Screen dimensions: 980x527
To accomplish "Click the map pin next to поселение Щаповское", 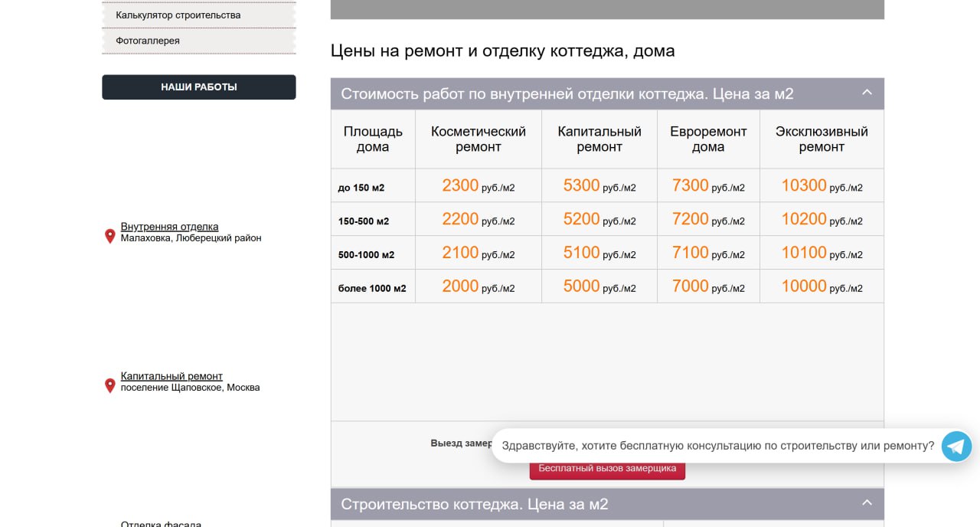I will [109, 385].
